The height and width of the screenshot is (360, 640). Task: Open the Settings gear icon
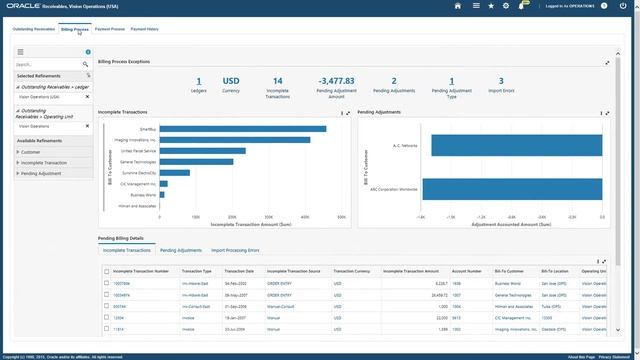click(x=506, y=6)
